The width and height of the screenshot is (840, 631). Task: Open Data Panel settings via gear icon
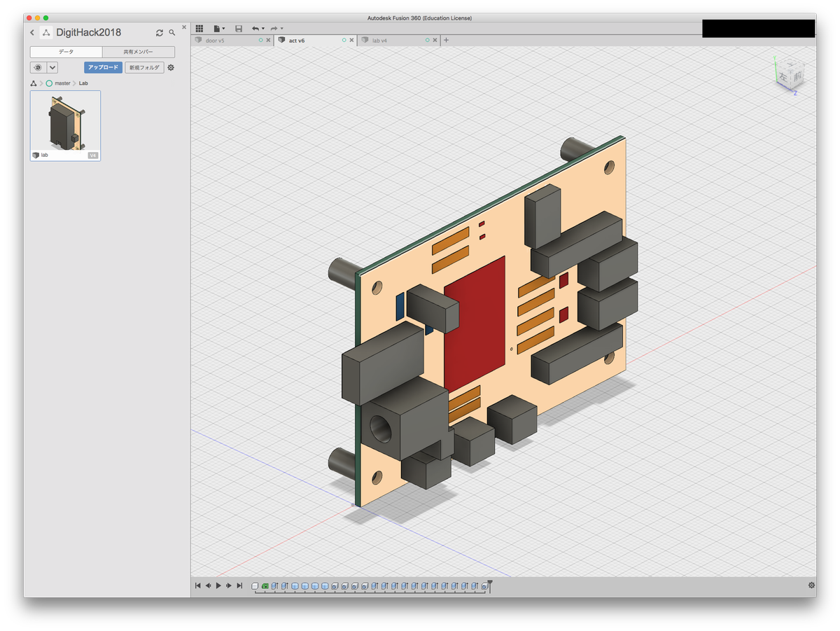coord(169,67)
